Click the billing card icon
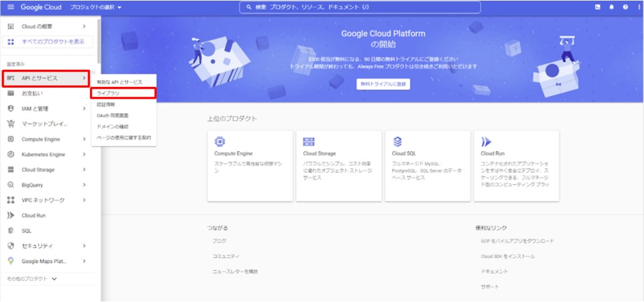 pos(11,93)
